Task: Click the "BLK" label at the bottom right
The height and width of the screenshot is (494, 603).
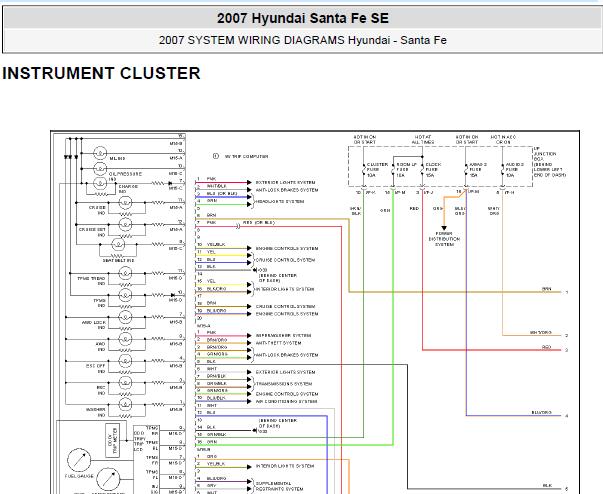Action: coord(547,486)
